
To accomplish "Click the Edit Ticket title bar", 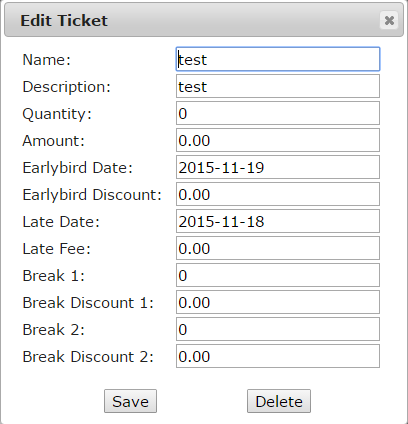I will pyautogui.click(x=204, y=20).
